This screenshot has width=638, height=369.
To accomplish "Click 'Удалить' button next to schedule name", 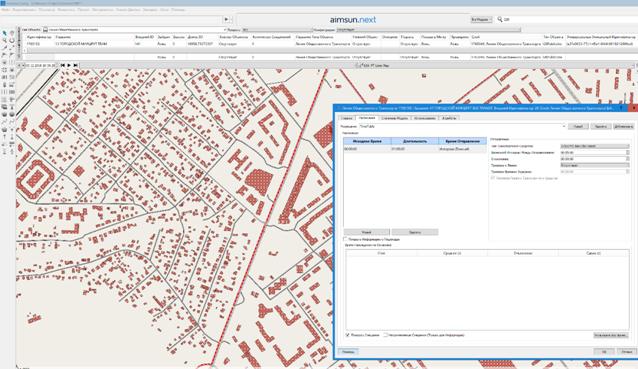I will [x=601, y=127].
